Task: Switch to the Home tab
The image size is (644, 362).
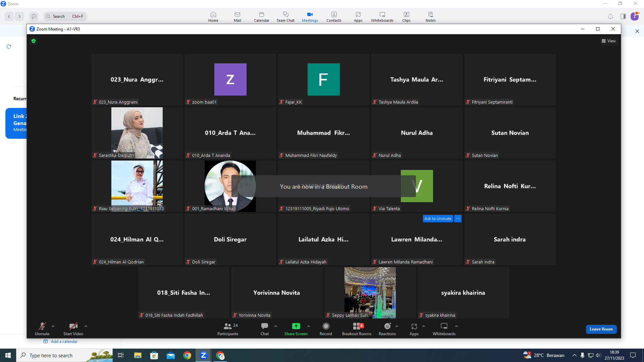Action: [x=213, y=16]
